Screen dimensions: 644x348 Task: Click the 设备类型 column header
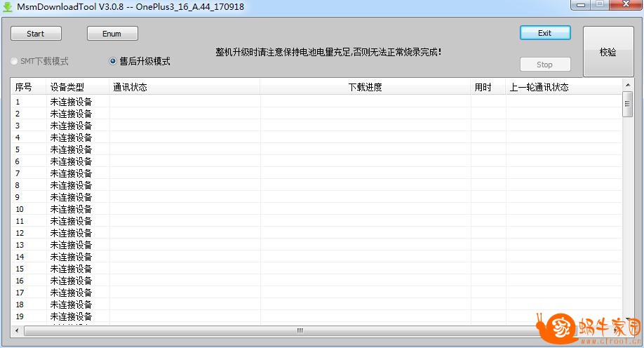point(78,87)
